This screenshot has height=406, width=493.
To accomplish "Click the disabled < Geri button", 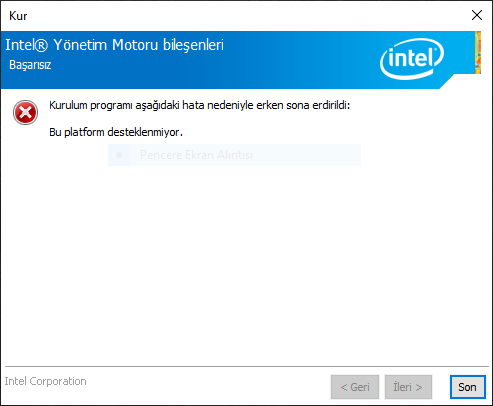I will pos(355,387).
